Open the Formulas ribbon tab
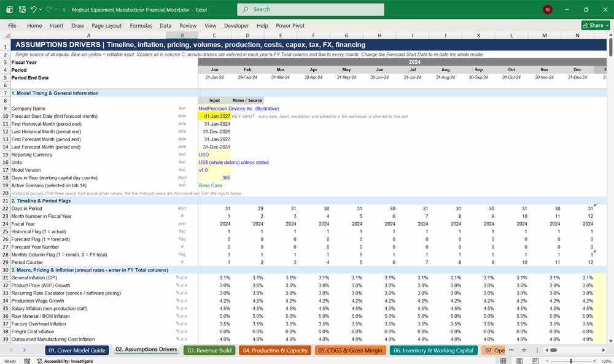This screenshot has height=364, width=614. [x=141, y=25]
